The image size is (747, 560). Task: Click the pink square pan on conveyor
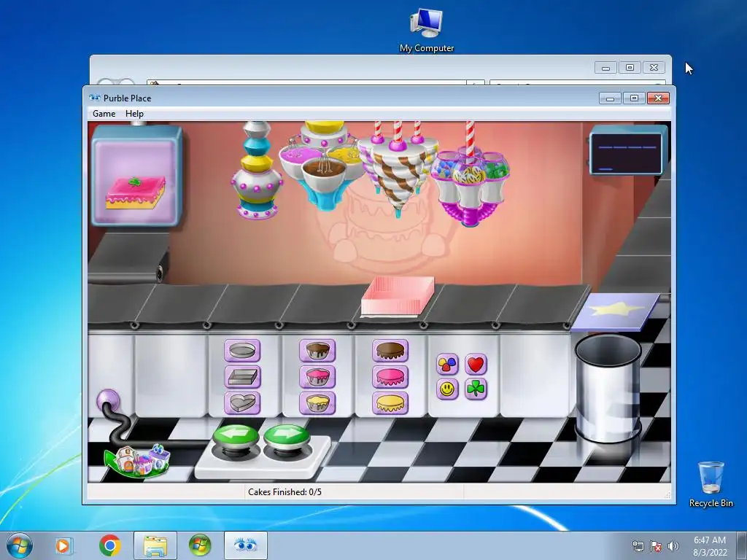398,296
